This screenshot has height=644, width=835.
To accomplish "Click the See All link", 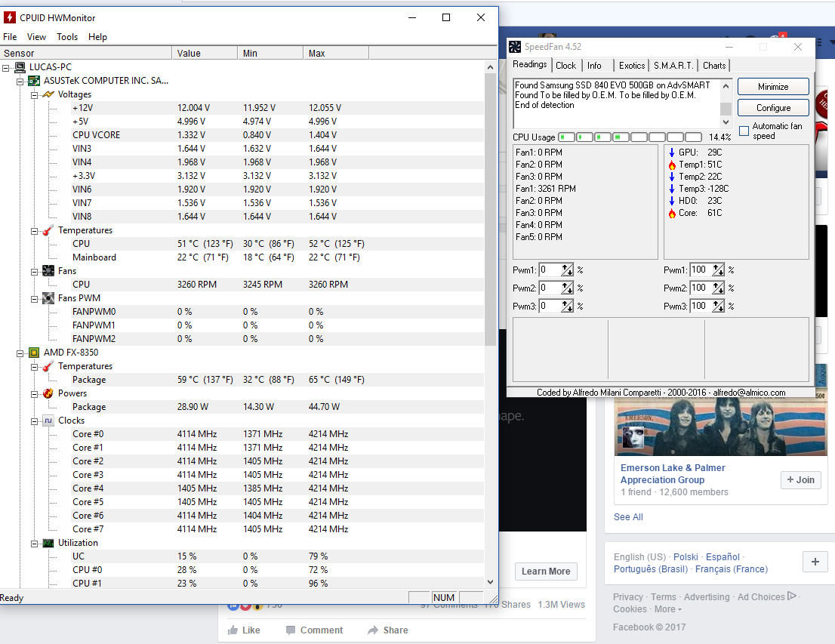I will pos(628,516).
